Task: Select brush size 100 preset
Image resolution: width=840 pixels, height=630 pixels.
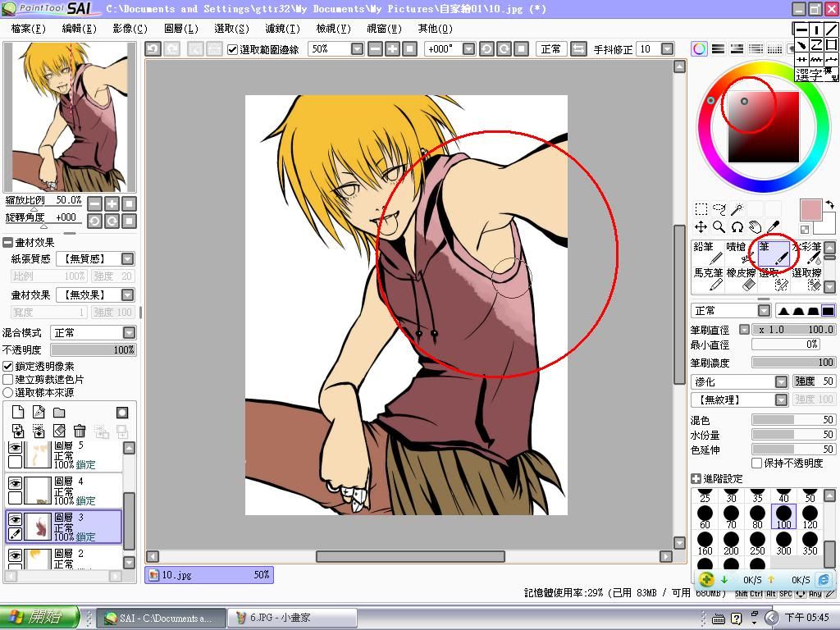Action: tap(783, 517)
